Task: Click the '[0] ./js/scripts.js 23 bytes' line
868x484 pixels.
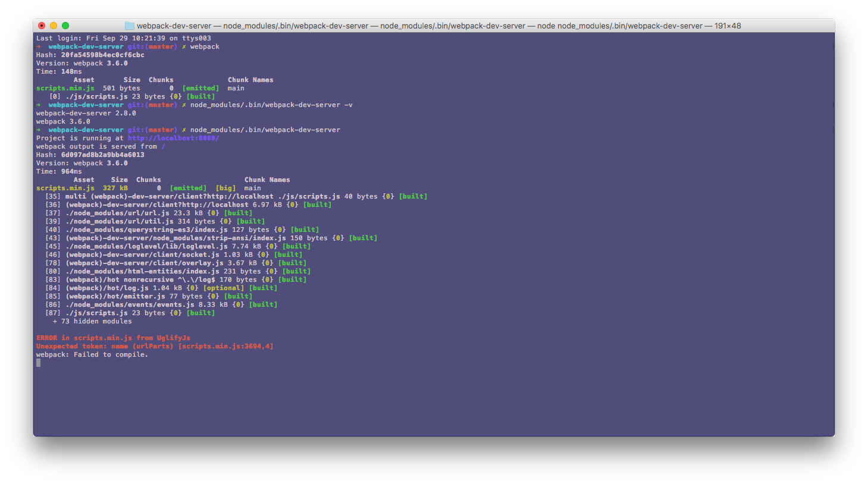Action: [x=132, y=96]
